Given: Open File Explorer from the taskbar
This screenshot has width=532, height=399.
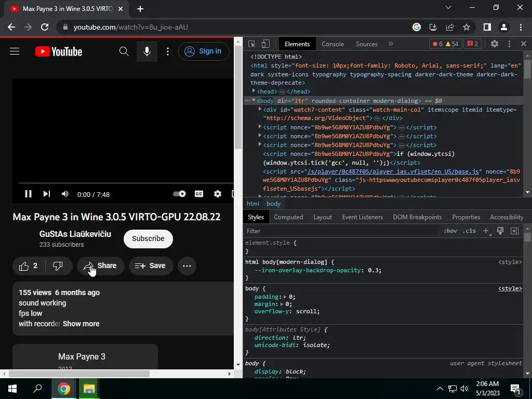Looking at the screenshot, I should [89, 389].
